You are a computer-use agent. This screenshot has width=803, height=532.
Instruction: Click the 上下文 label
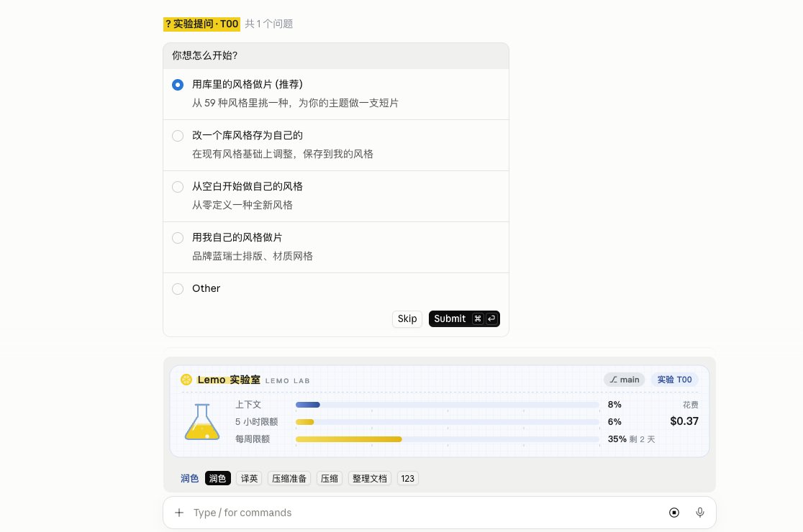pos(248,405)
